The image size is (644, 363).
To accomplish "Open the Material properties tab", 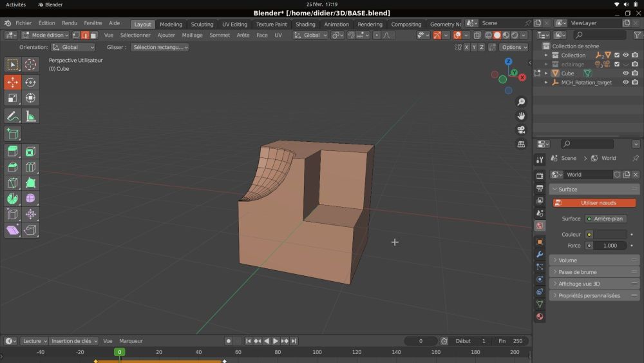I will [540, 316].
